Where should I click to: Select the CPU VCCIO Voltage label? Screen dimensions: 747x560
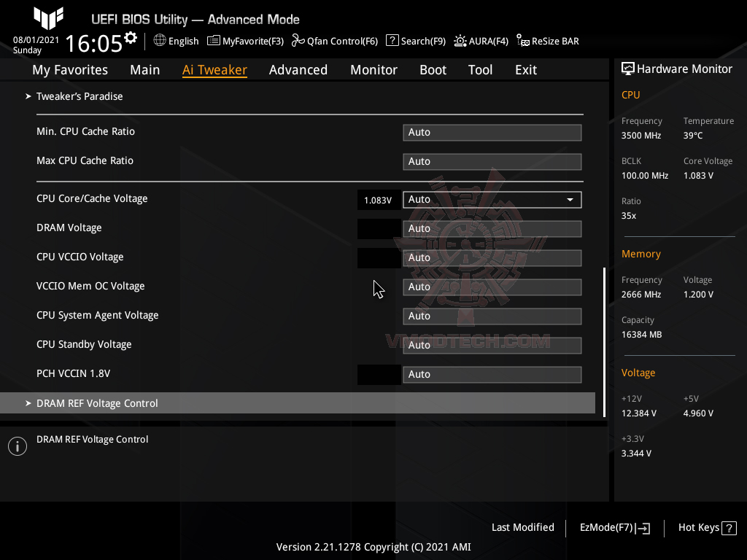pyautogui.click(x=80, y=257)
